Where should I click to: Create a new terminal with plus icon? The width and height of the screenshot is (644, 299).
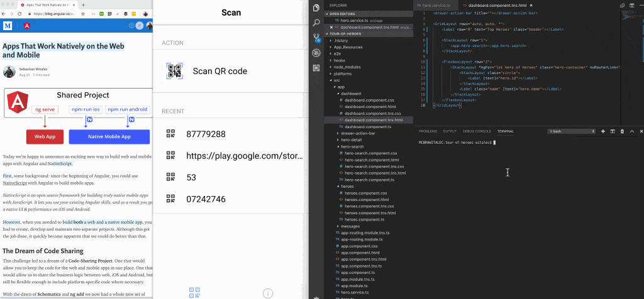pos(603,131)
